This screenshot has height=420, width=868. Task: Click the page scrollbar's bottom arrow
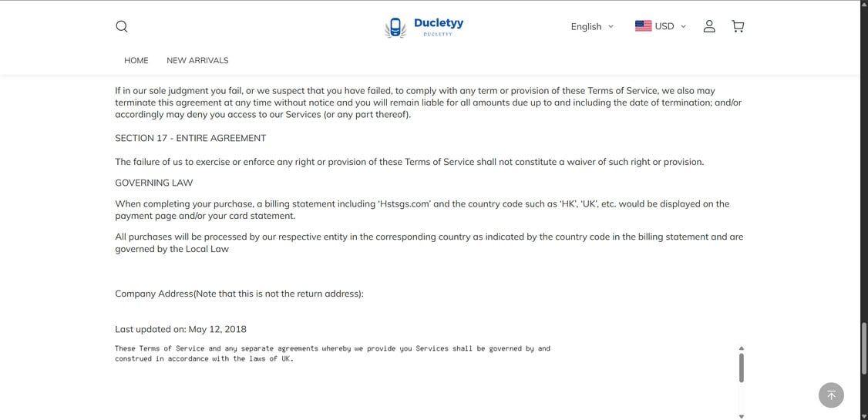pos(863,416)
